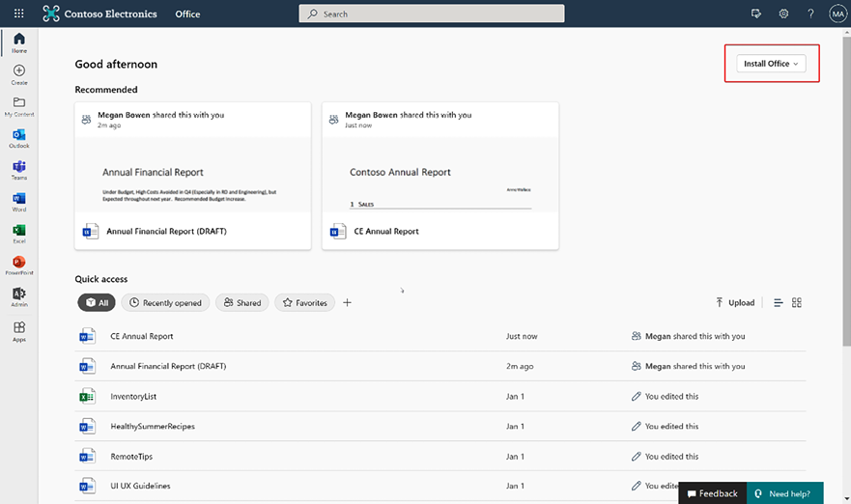The width and height of the screenshot is (851, 504).
Task: Click the Upload button
Action: pos(735,303)
